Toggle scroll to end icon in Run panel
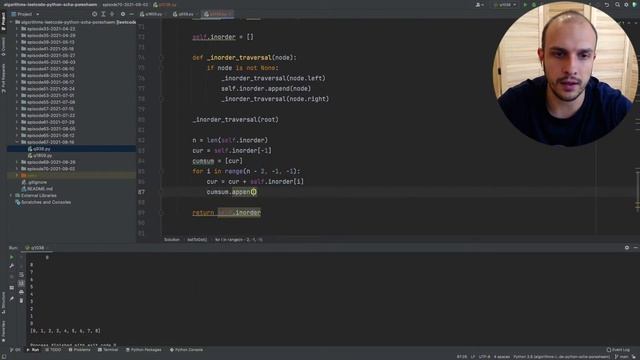640x360 pixels. 21,283
